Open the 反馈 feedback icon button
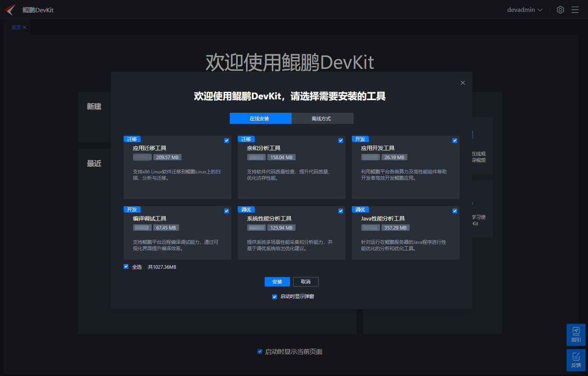This screenshot has width=588, height=376. 576,360
